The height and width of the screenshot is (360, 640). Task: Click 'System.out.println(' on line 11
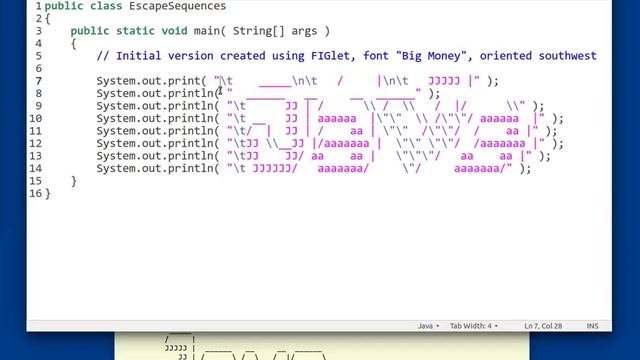(x=158, y=131)
